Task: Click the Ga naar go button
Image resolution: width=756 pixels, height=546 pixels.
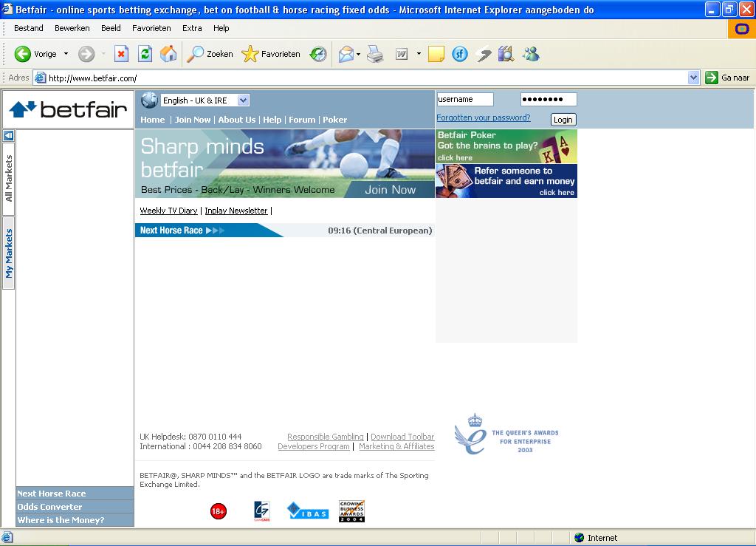Action: (x=727, y=78)
